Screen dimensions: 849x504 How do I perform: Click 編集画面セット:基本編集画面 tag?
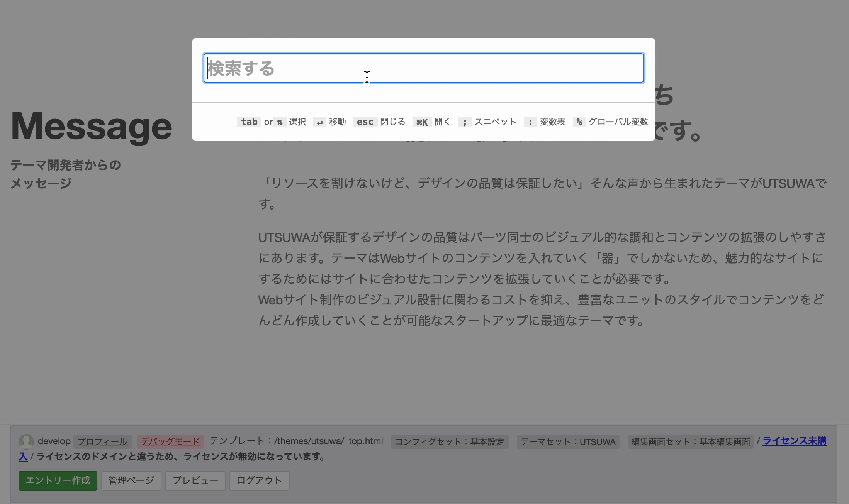tap(690, 441)
